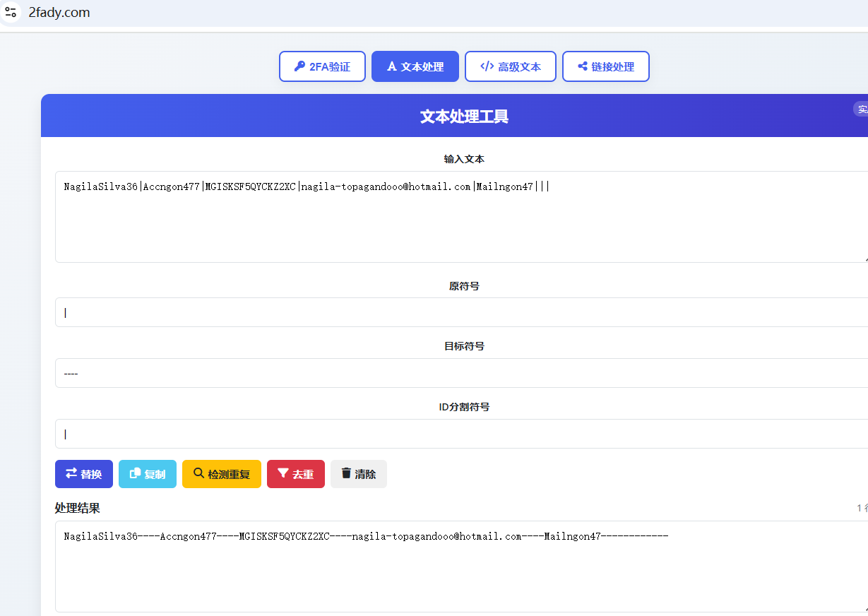Click inside the 处理结果 output area
The width and height of the screenshot is (868, 616).
459,574
